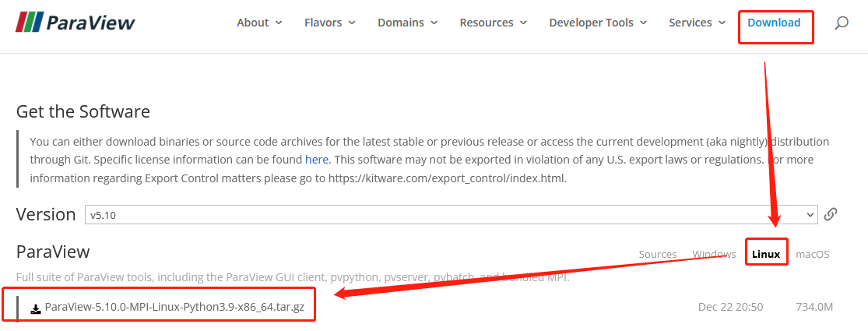
Task: Click the download icon beside ParaView-5.10.0 tarball
Action: pyautogui.click(x=36, y=308)
